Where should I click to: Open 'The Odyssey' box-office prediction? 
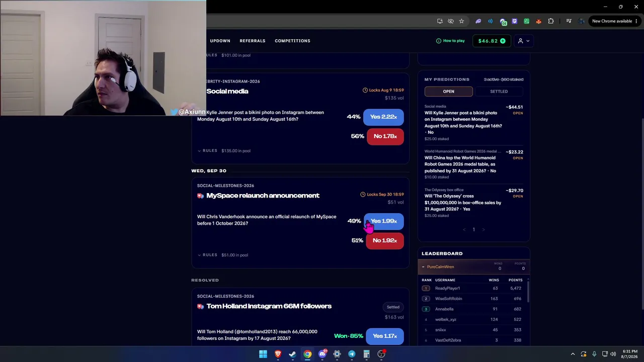[x=473, y=203]
